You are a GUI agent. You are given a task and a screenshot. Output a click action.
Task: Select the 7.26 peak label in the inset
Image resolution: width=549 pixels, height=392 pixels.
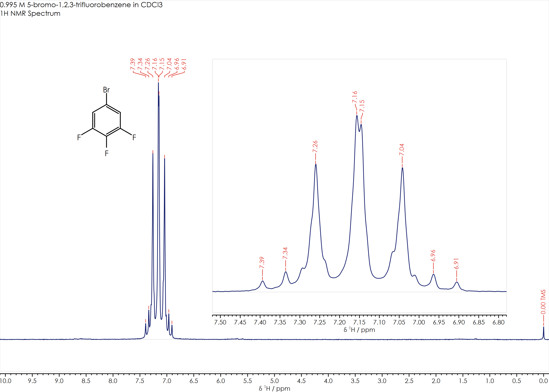(x=315, y=147)
